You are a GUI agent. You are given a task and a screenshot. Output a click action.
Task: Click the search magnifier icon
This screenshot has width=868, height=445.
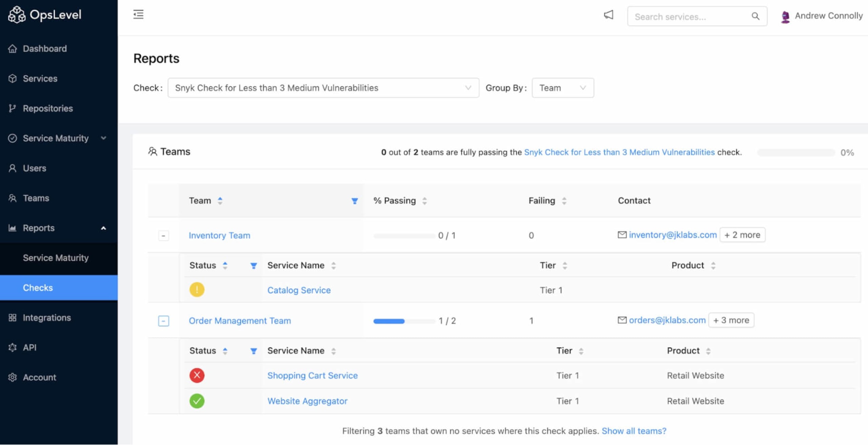coord(755,16)
